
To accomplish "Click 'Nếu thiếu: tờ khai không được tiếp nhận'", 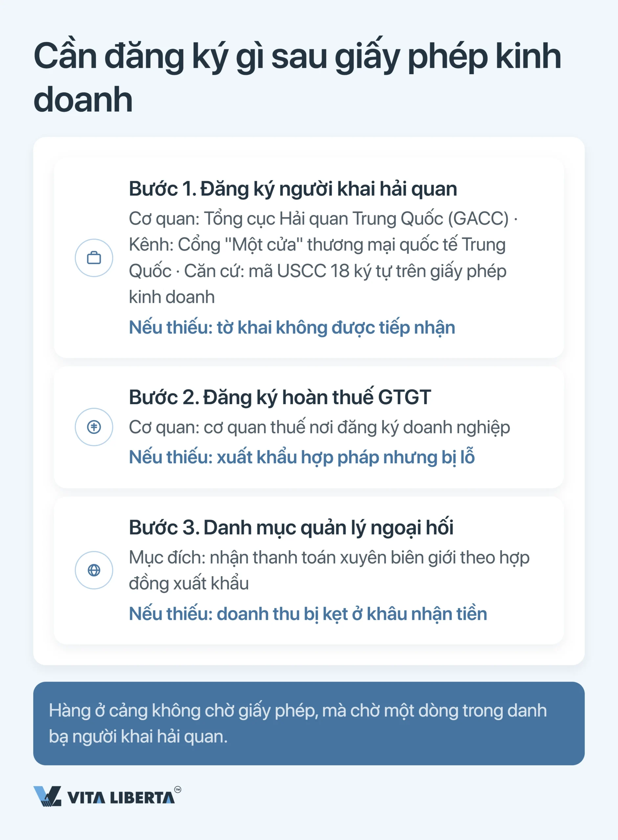I will [292, 327].
